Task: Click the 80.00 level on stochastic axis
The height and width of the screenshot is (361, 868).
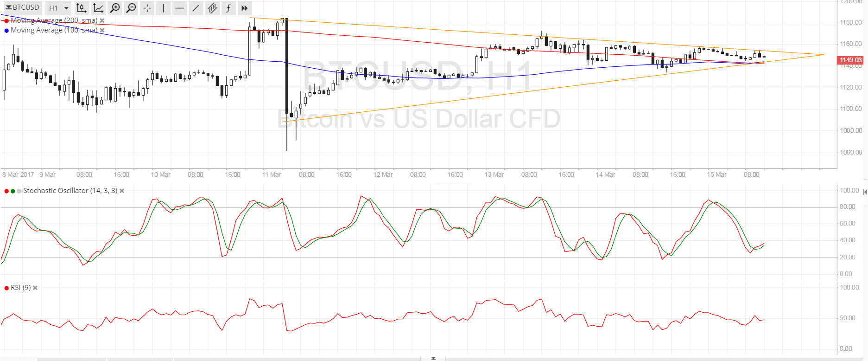Action: coord(848,206)
